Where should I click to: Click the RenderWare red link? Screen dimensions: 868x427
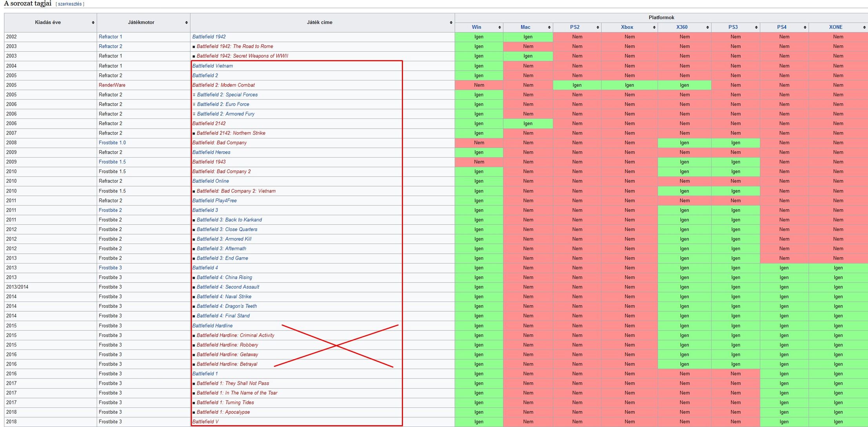[112, 85]
